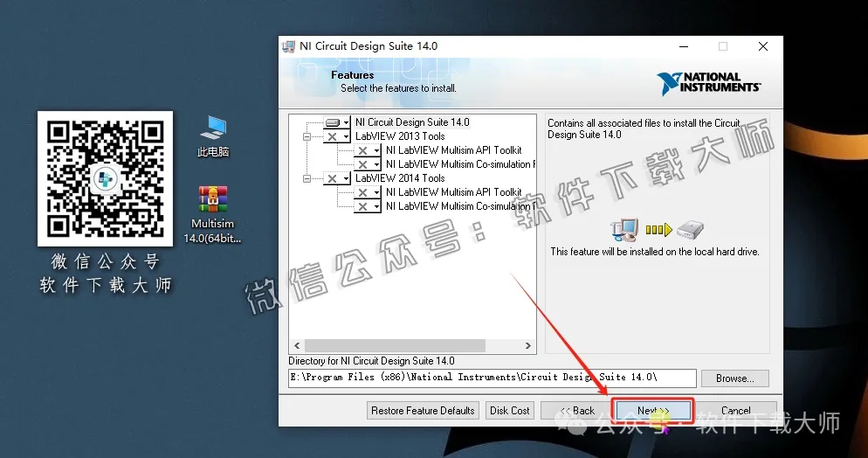Click the Disk Cost button
Image resolution: width=868 pixels, height=458 pixels.
point(510,411)
